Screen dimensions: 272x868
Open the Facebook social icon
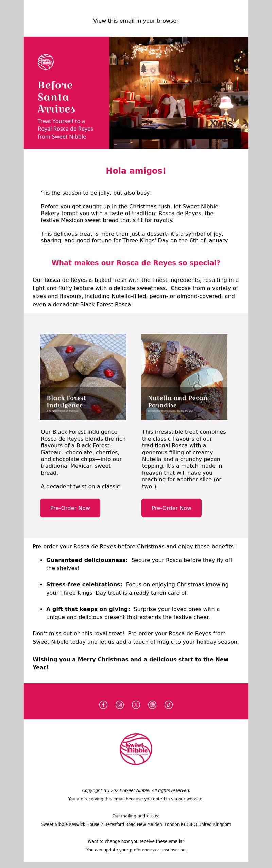[x=103, y=705]
